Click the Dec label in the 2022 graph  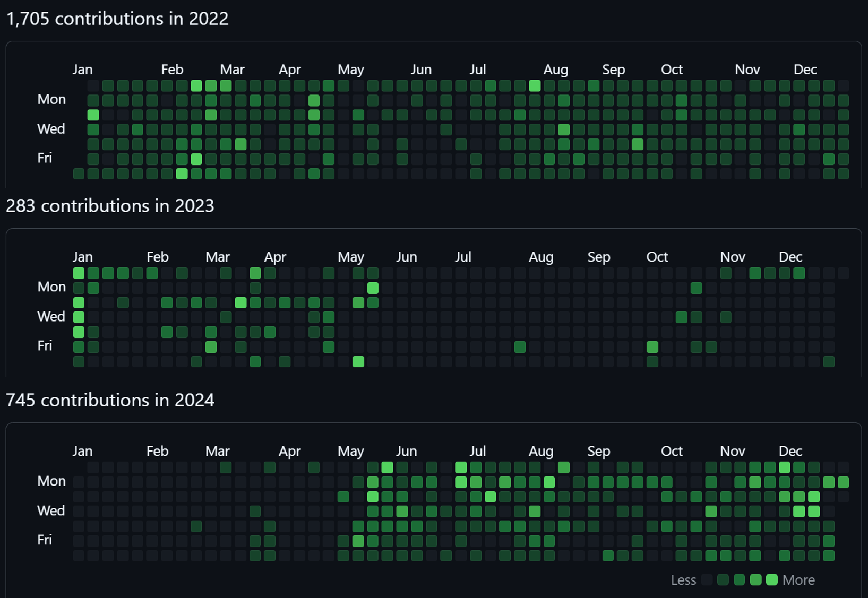point(805,70)
